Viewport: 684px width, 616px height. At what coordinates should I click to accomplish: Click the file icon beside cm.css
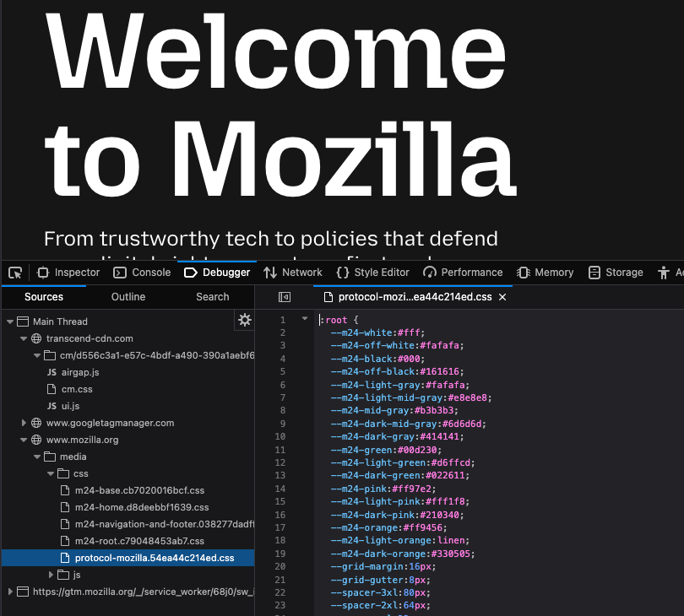[52, 389]
